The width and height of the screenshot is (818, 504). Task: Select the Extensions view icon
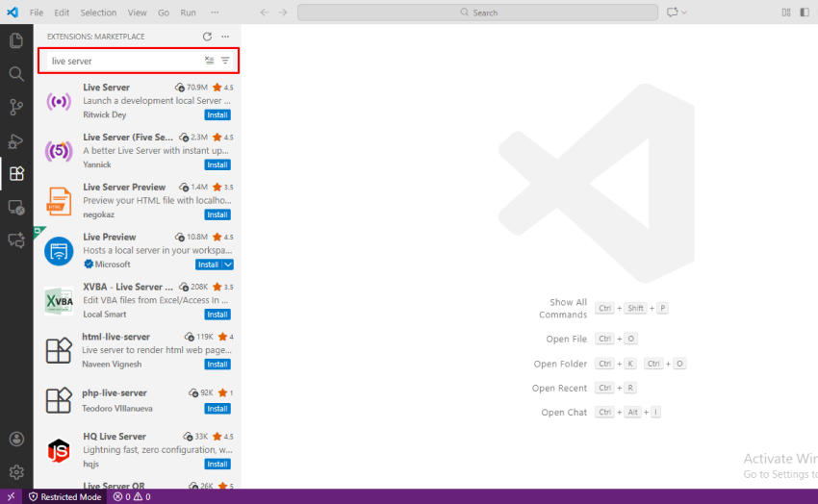click(x=16, y=173)
